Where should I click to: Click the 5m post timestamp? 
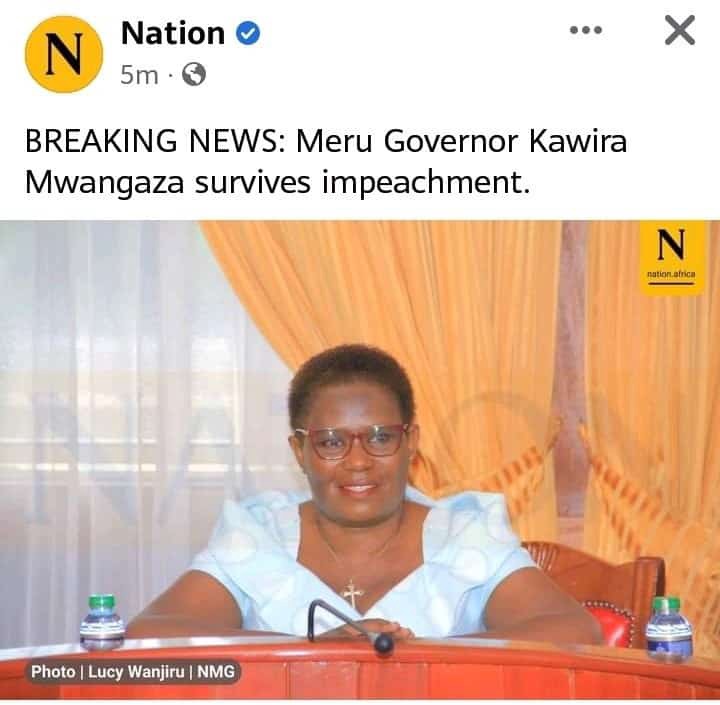[x=139, y=75]
